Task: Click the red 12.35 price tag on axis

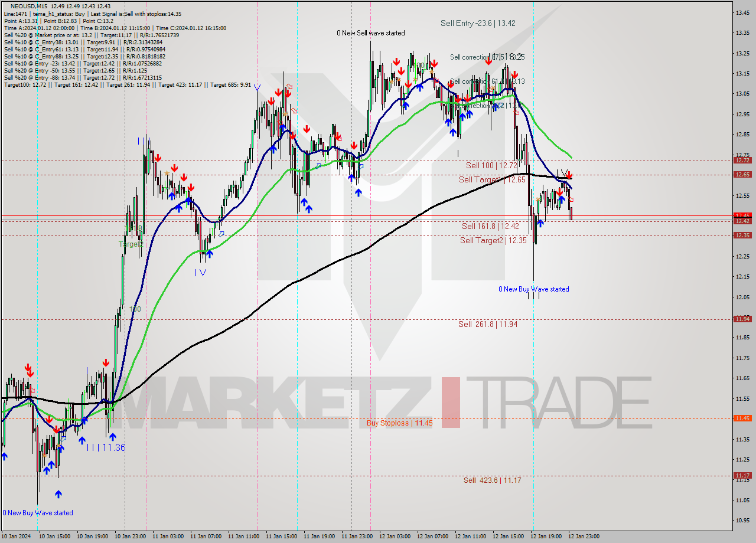Action: pos(742,235)
